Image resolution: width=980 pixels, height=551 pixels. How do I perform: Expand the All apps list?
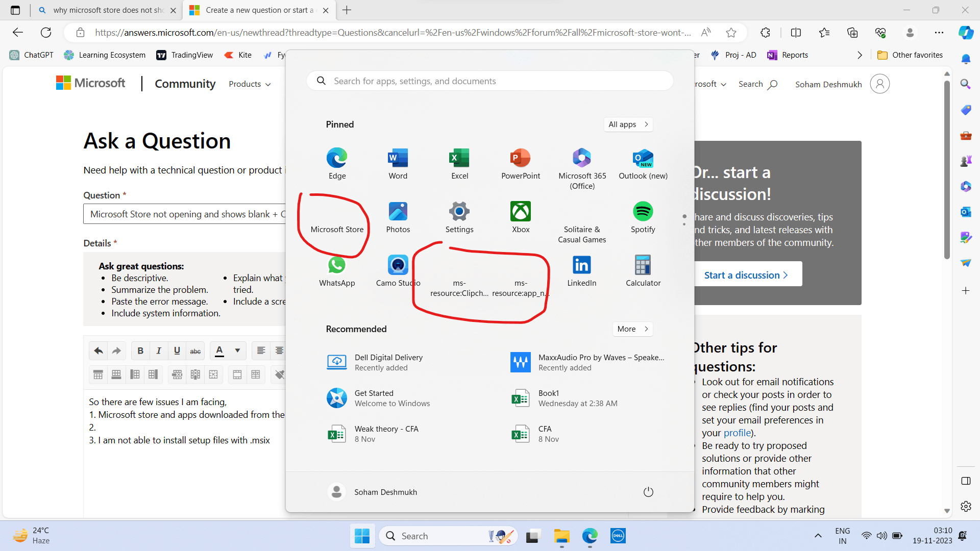click(x=628, y=124)
